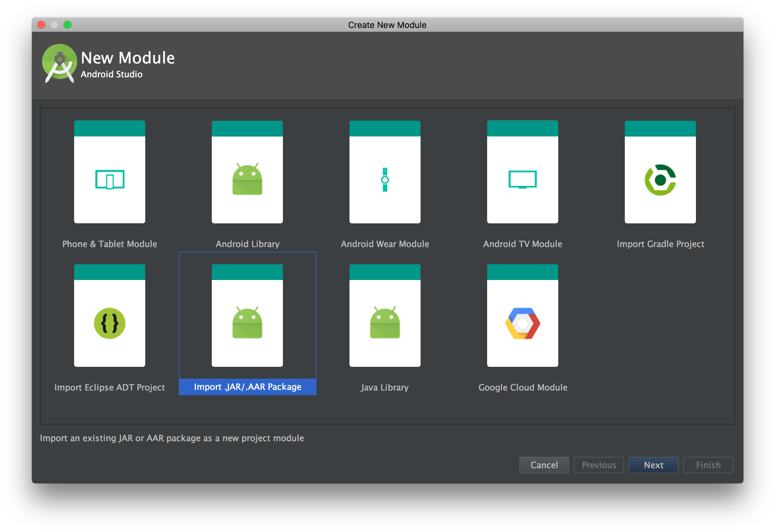Pick the Android Wear Module watch icon

pos(385,179)
